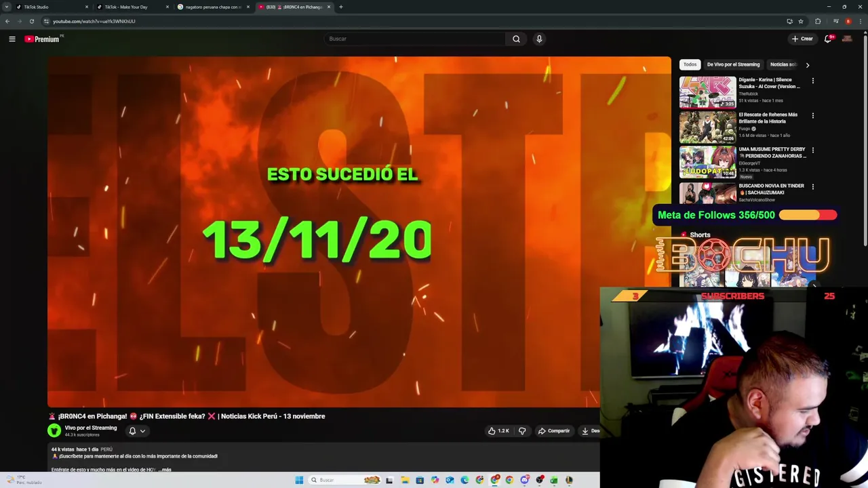Viewport: 868px width, 488px height.
Task: Open Buscando Novia en Tinder video title
Action: 772,189
